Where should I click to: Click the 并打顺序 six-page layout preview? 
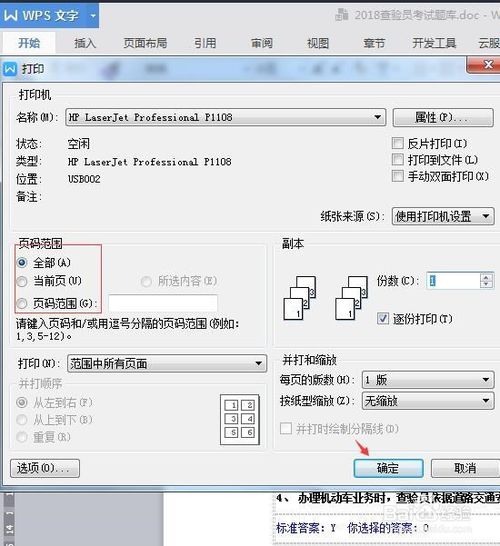coord(240,420)
